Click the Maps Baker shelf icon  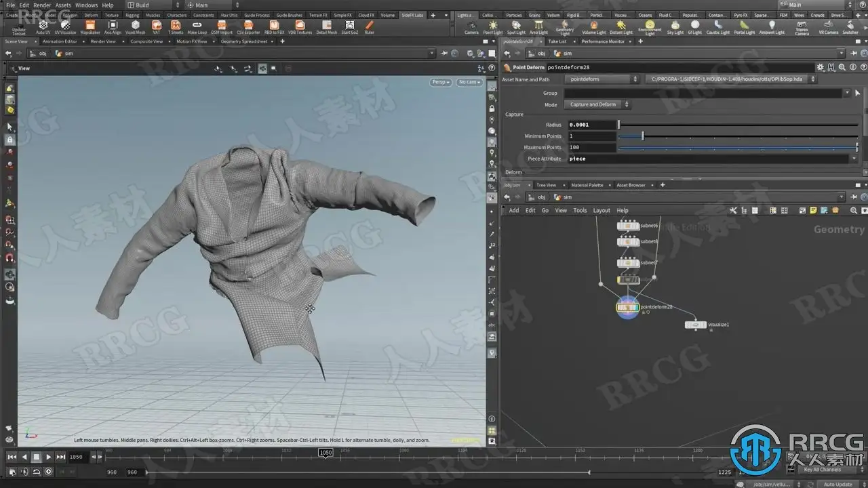(x=90, y=26)
